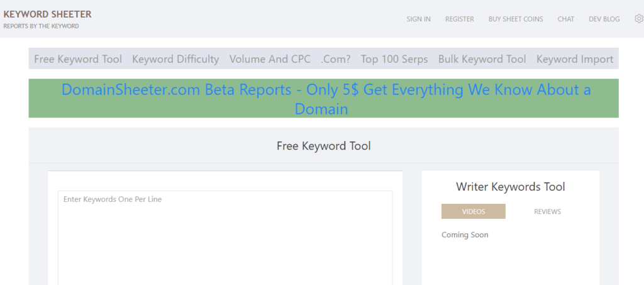Open Bulk Keyword Tool menu item

coord(482,59)
